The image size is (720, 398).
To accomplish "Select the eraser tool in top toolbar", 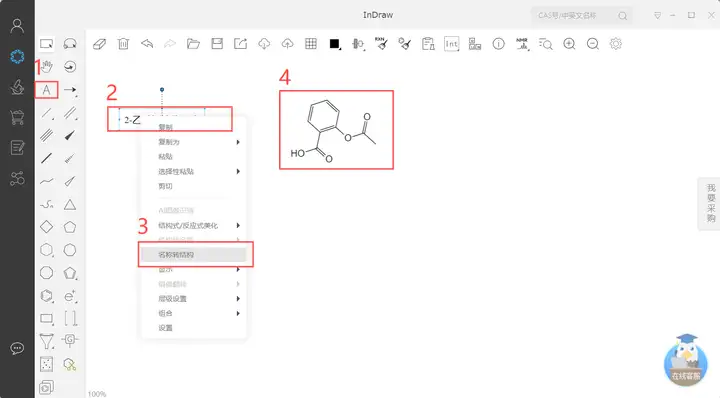I will point(100,44).
